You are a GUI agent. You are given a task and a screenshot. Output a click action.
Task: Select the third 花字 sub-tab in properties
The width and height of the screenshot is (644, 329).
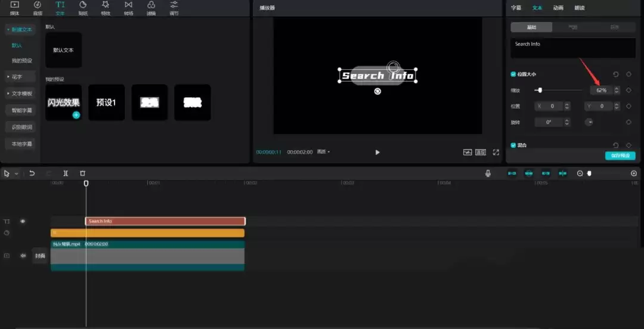pos(614,27)
